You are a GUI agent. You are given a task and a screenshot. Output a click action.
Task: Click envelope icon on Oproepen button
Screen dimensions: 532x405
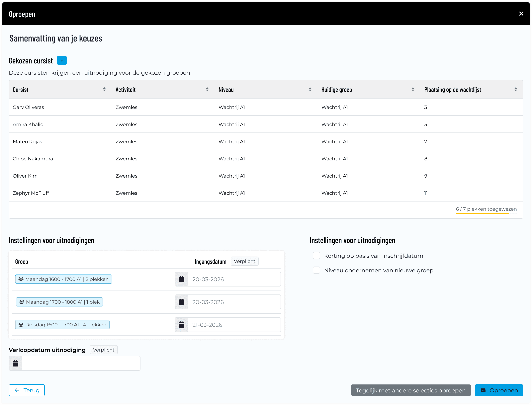tap(483, 390)
